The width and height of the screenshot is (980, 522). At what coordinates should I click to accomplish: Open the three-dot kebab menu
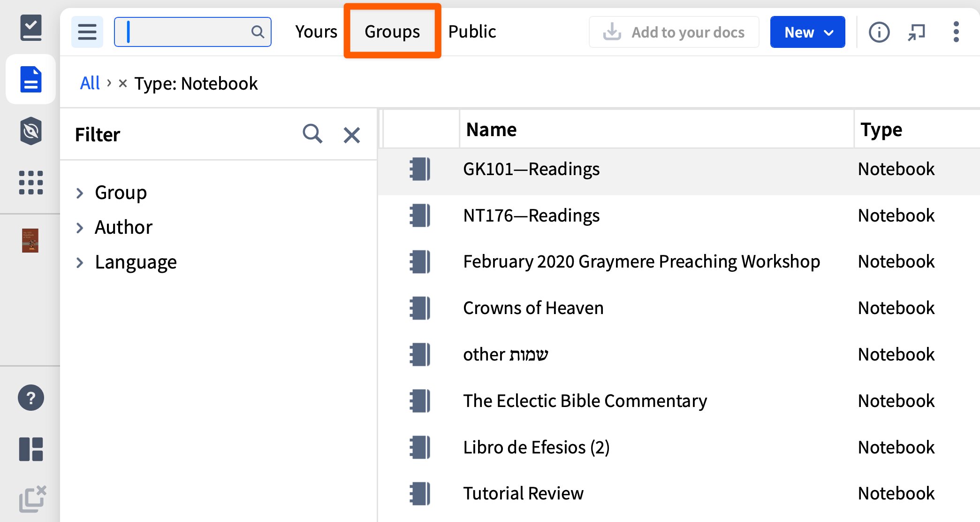pos(956,32)
